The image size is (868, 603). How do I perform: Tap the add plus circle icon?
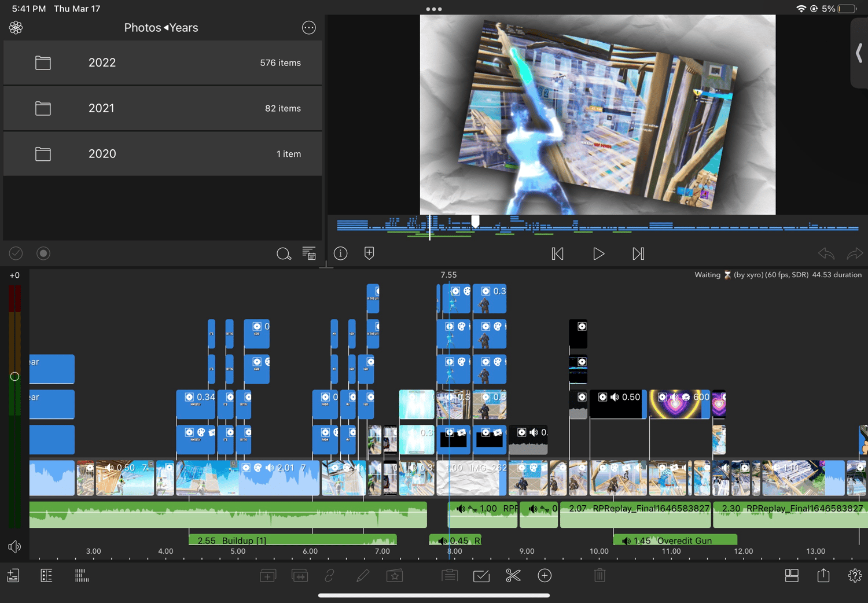click(545, 575)
